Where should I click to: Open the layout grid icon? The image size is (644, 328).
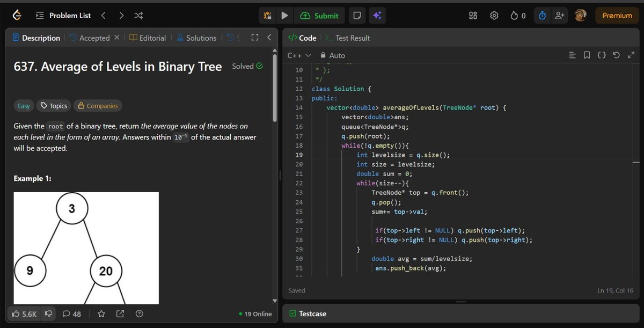point(473,16)
